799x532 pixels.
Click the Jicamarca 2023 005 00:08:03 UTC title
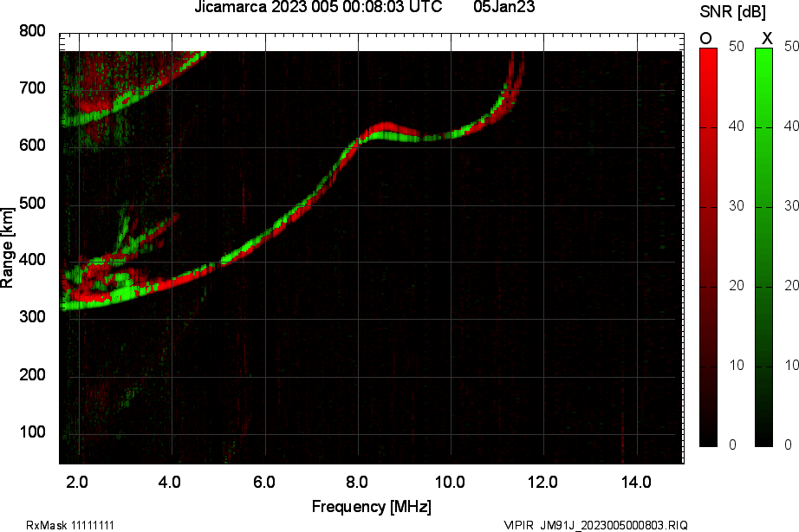(x=318, y=7)
